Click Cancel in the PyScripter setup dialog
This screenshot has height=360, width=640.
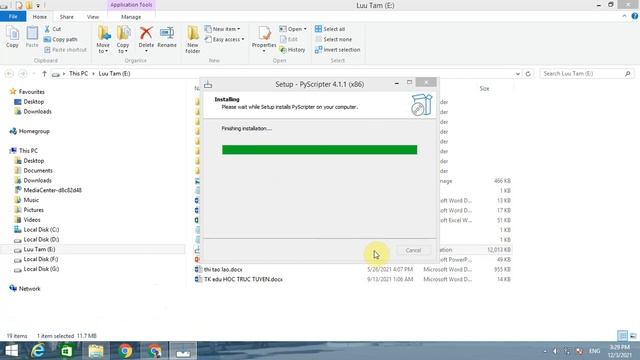[x=413, y=250]
